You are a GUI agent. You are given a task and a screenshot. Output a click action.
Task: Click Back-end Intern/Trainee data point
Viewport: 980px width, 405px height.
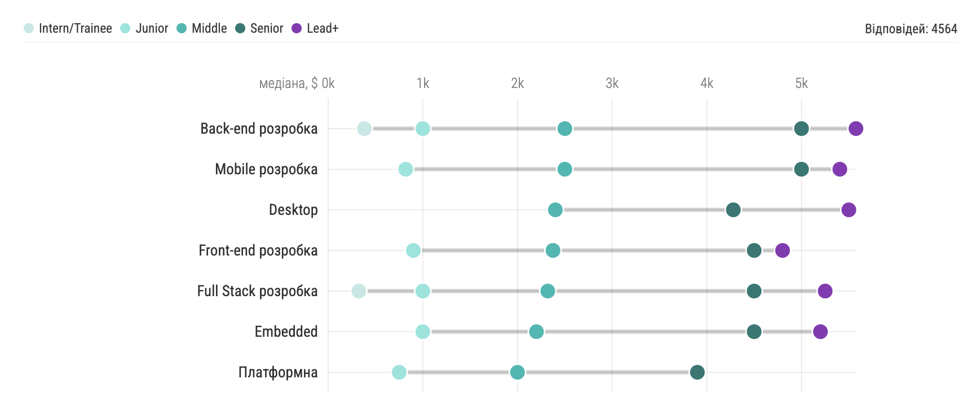pos(364,129)
